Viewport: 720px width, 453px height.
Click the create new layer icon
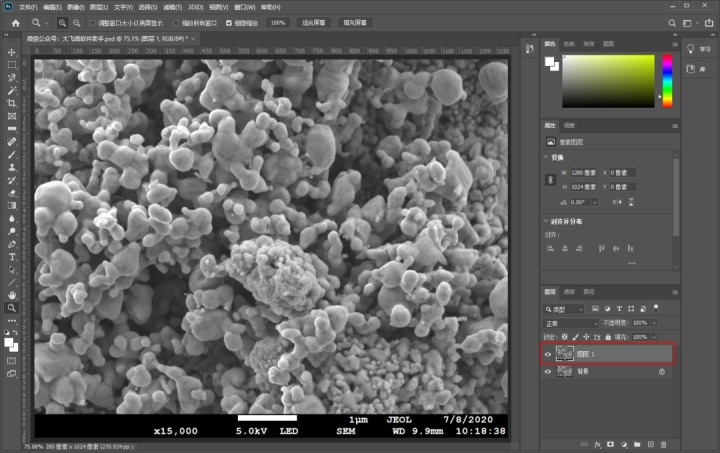pyautogui.click(x=650, y=444)
